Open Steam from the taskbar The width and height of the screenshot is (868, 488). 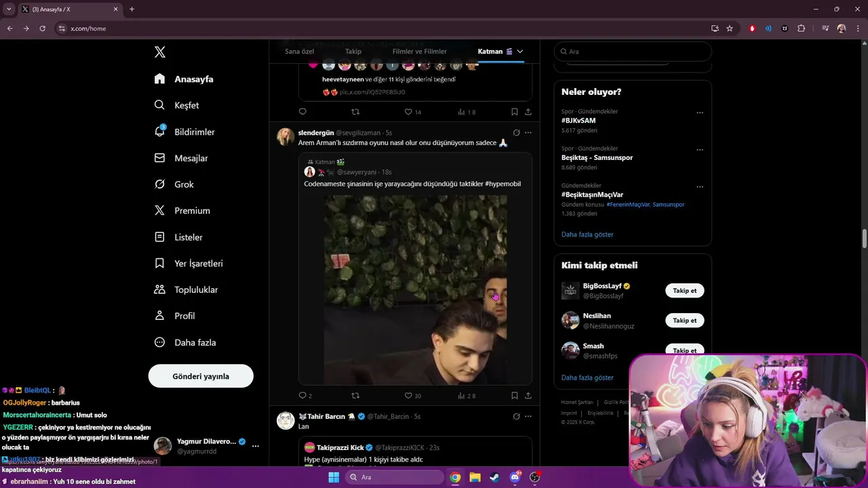tap(494, 477)
